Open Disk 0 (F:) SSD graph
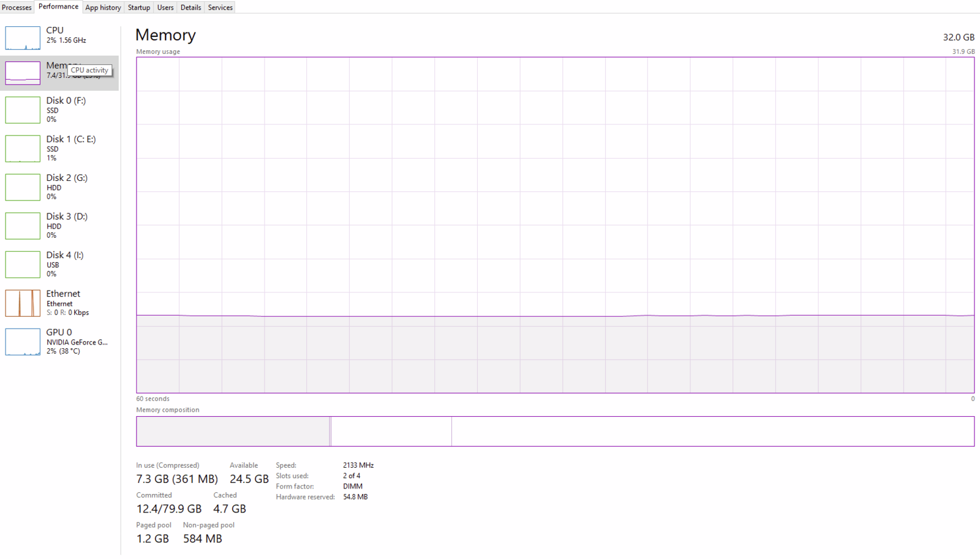The height and width of the screenshot is (559, 980). pyautogui.click(x=23, y=110)
